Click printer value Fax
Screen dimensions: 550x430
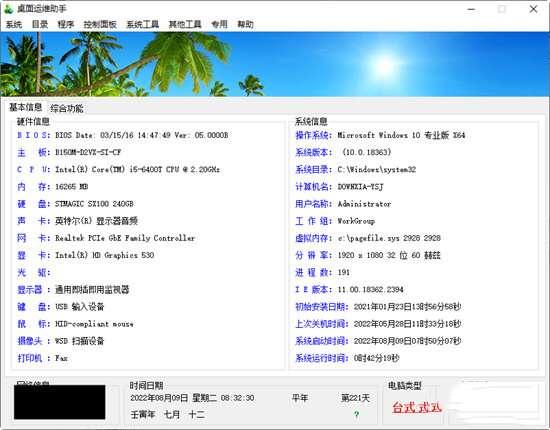pyautogui.click(x=61, y=358)
